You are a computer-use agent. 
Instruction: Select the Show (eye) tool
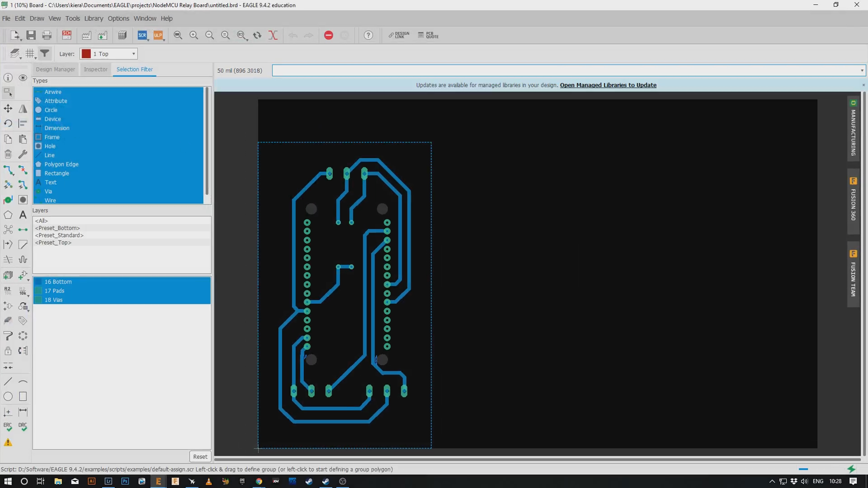point(23,78)
